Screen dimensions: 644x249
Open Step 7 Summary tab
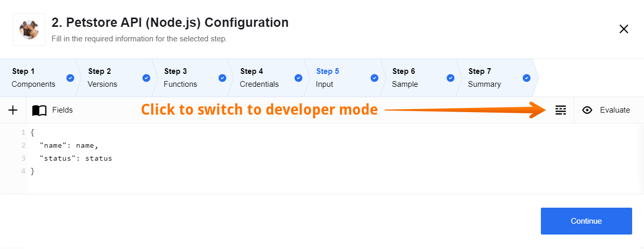[x=496, y=77]
